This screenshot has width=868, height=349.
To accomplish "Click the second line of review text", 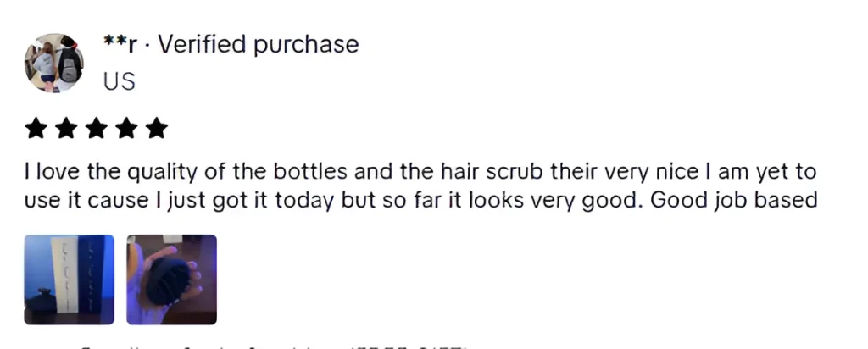I will (420, 201).
